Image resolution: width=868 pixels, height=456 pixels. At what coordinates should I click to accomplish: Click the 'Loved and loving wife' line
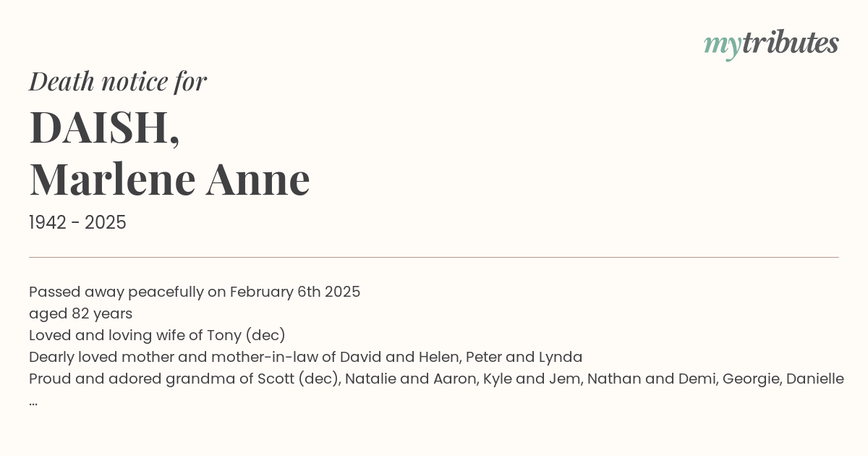click(x=157, y=336)
